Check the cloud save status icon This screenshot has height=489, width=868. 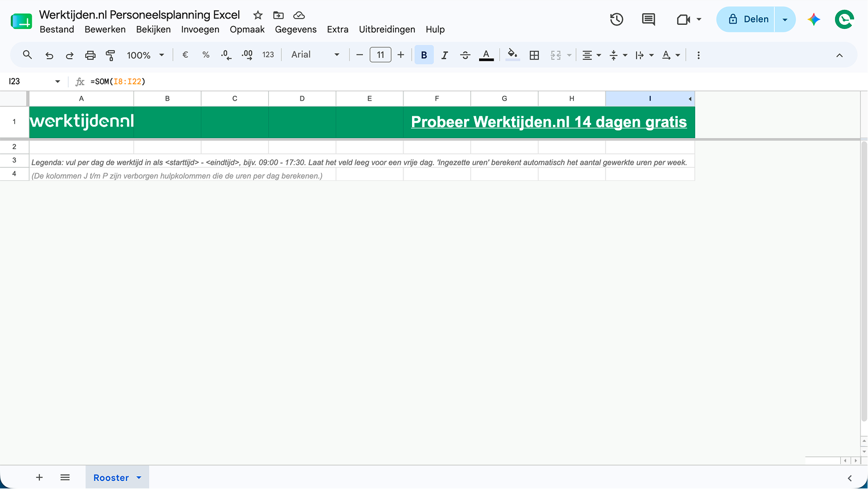click(x=299, y=15)
